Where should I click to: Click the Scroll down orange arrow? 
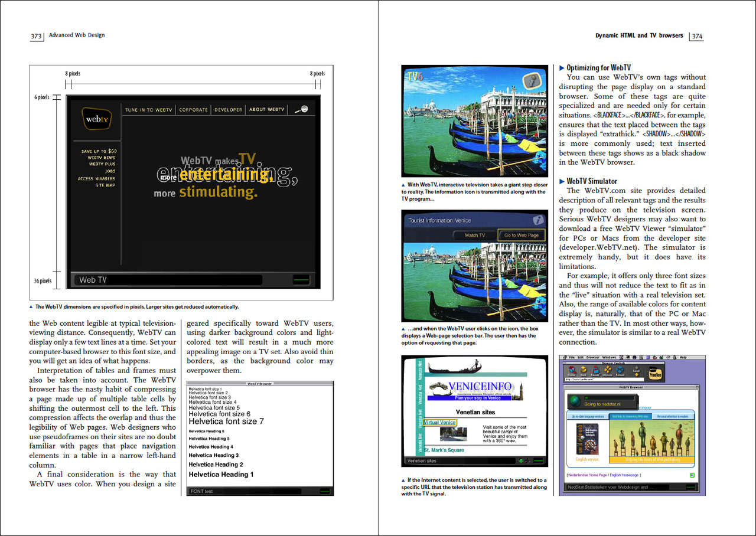coord(637,375)
